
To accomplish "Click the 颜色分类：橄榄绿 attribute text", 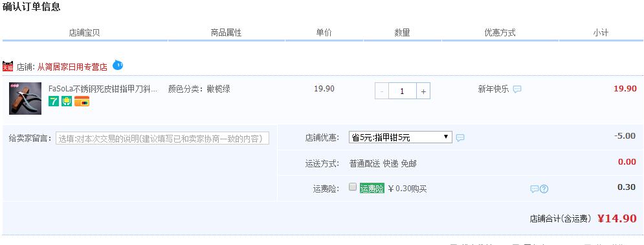I will (x=199, y=89).
